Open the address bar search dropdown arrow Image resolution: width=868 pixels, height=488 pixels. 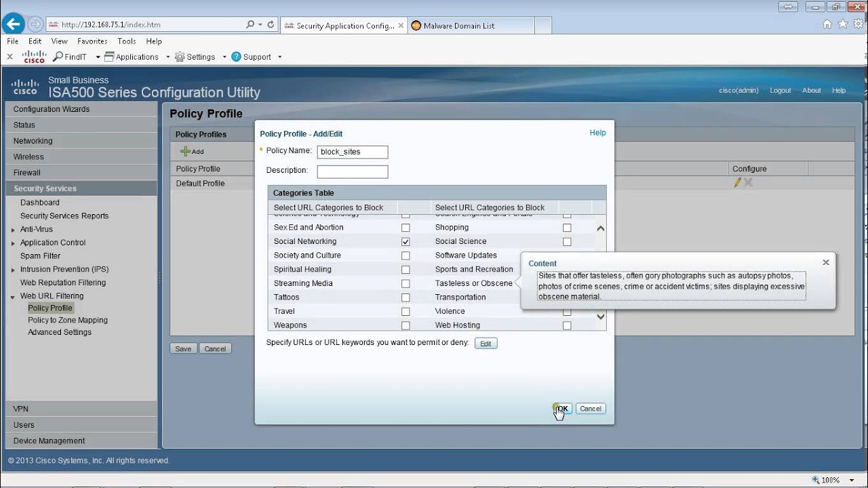260,24
